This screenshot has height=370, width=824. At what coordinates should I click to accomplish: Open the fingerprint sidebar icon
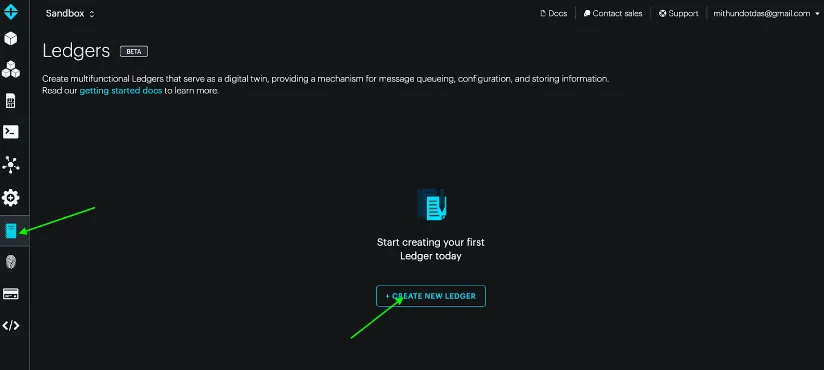click(x=11, y=262)
